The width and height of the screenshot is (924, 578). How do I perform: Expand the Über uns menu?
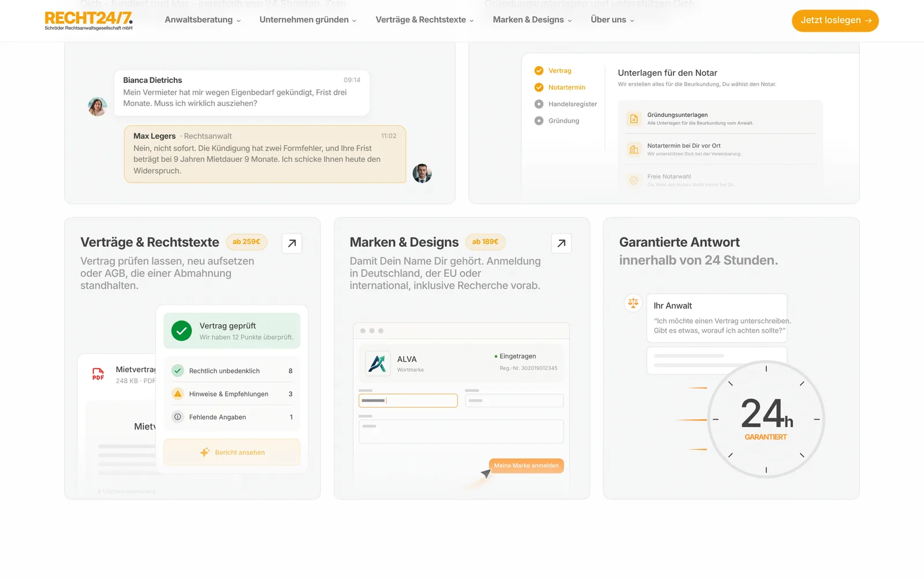pos(612,20)
